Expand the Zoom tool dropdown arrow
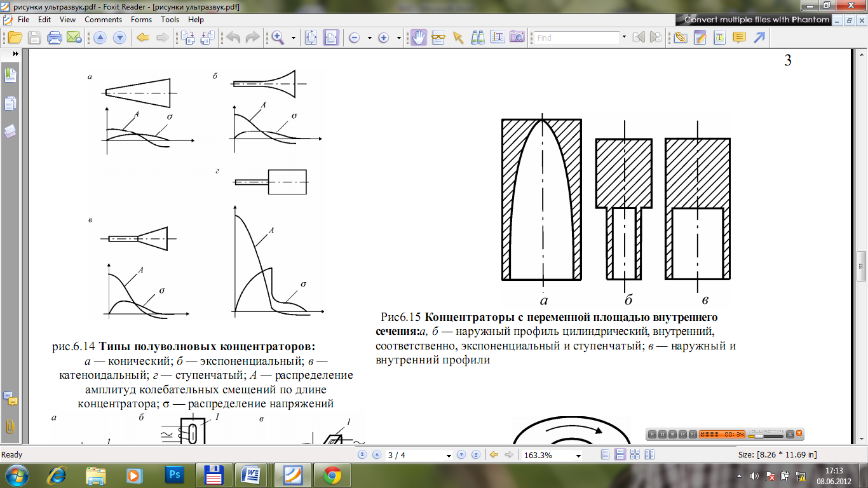 [294, 37]
